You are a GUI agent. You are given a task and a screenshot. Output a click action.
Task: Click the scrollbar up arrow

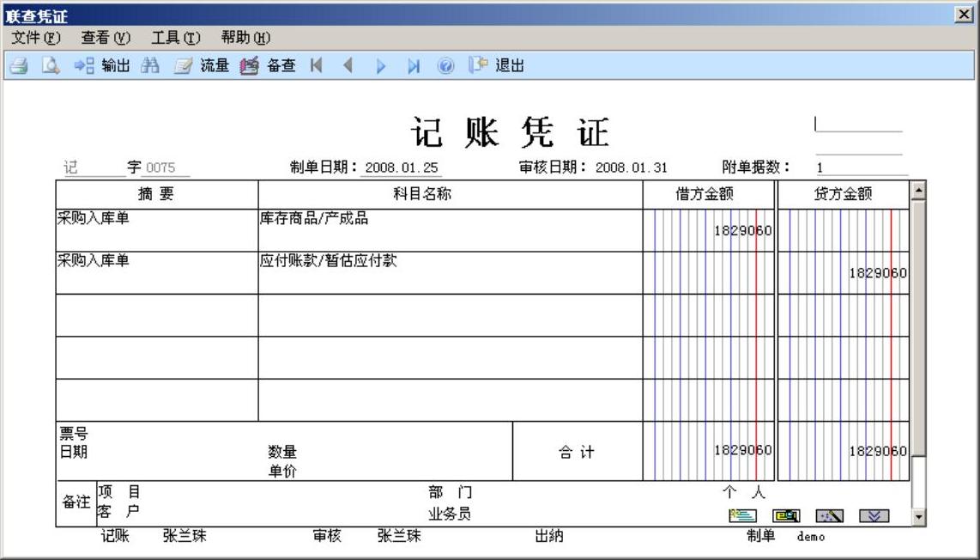click(x=918, y=190)
